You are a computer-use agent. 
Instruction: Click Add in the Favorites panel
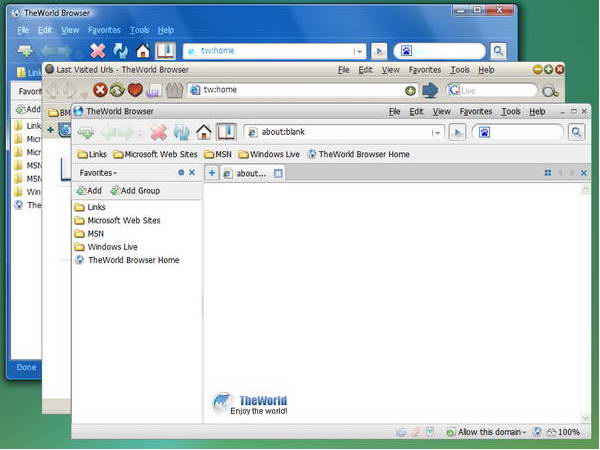click(x=89, y=191)
